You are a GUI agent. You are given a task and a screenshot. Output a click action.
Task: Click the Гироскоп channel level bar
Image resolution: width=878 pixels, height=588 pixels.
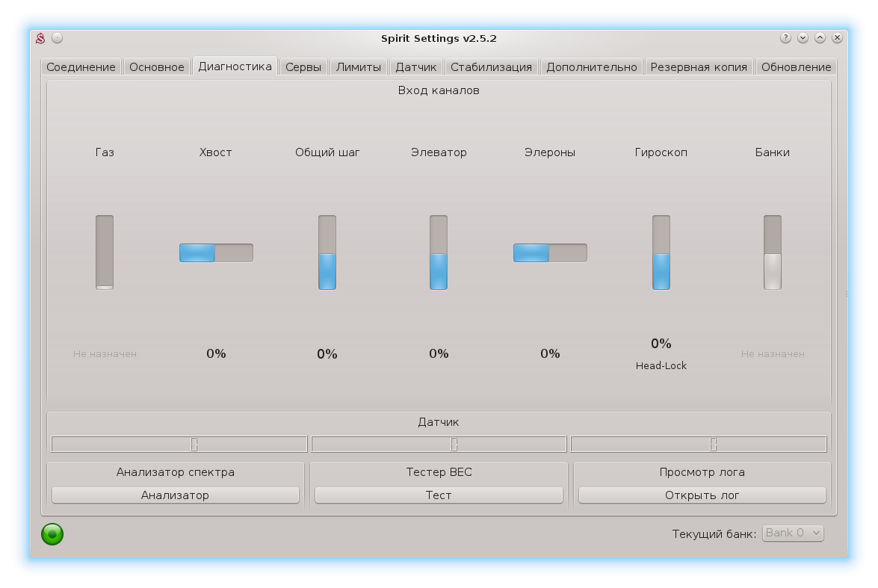[661, 253]
